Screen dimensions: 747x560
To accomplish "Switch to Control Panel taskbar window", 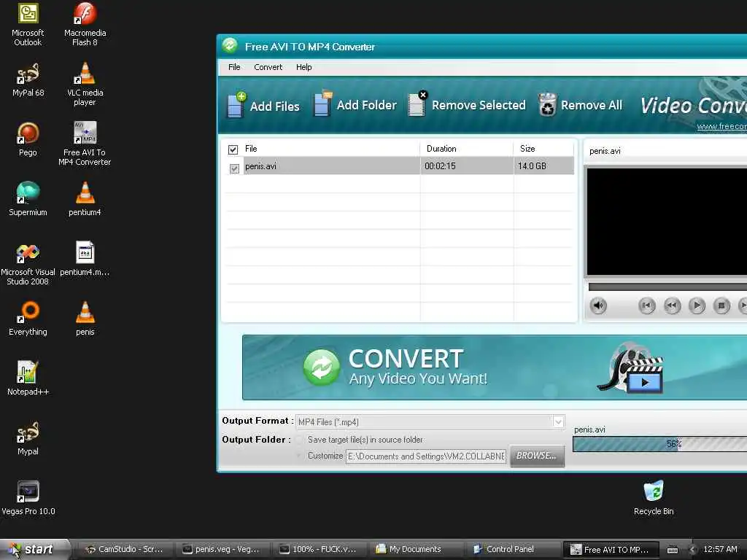I will tap(513, 549).
